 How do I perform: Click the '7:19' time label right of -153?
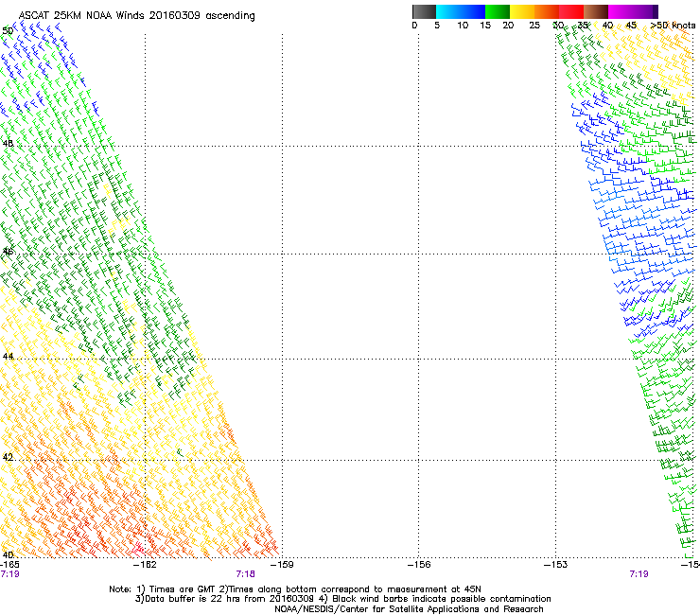(639, 574)
